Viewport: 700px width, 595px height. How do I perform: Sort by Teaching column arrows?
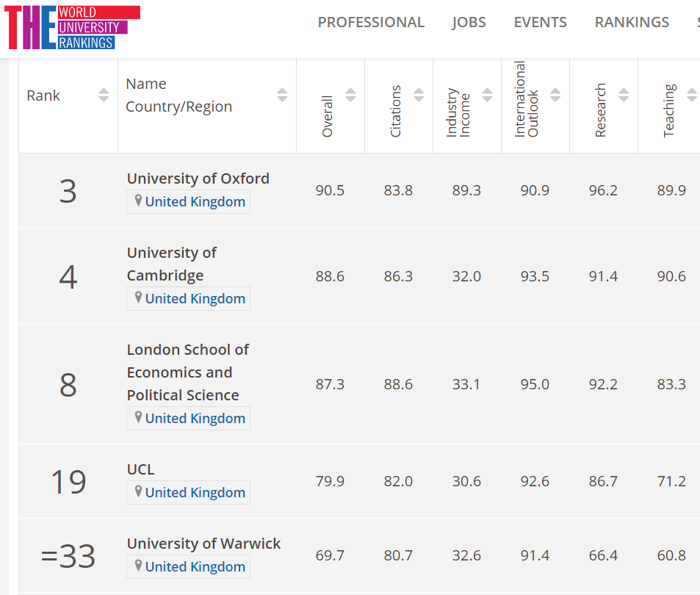(691, 95)
